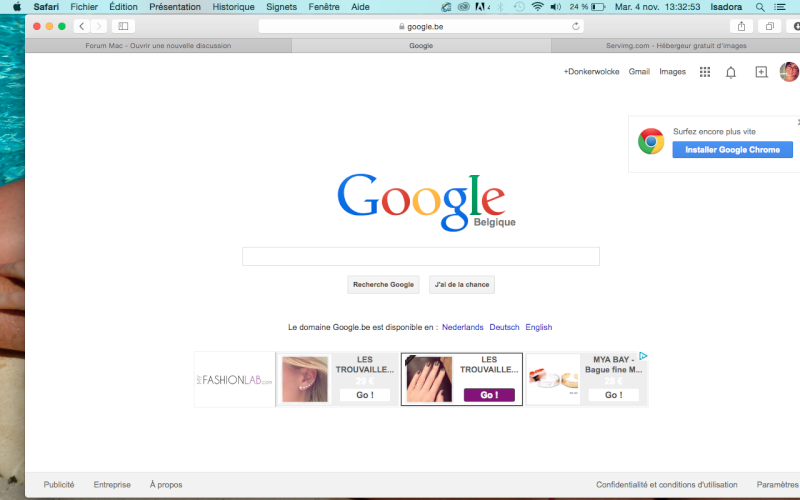The image size is (800, 500).
Task: Click the J'ai de la chance button
Action: coord(462,284)
